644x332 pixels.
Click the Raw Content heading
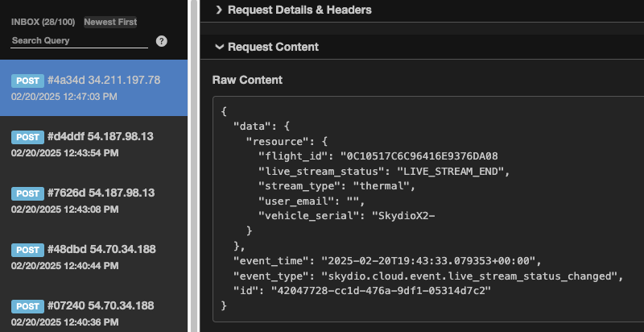pos(247,80)
